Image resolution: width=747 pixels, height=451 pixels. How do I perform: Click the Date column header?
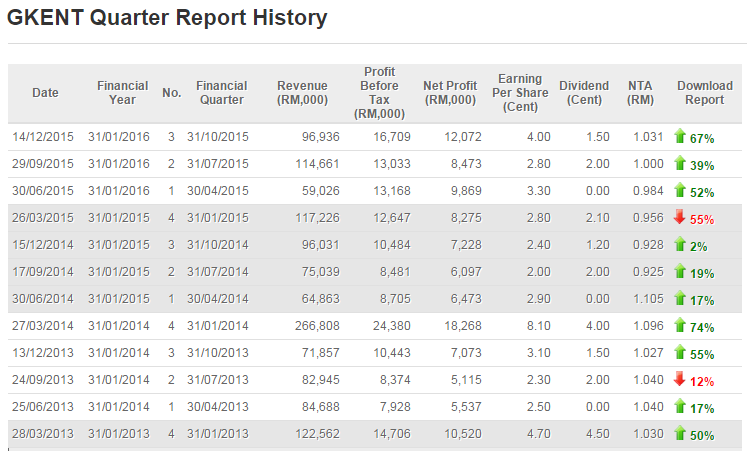click(x=45, y=92)
